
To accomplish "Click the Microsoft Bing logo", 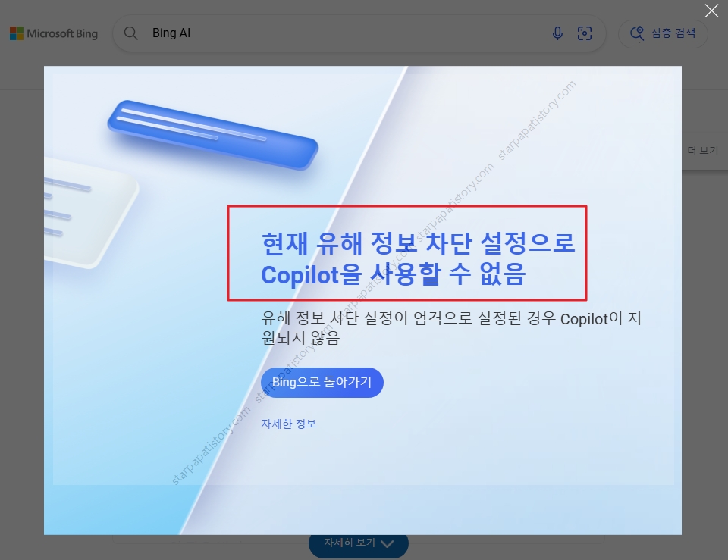I will tap(54, 33).
